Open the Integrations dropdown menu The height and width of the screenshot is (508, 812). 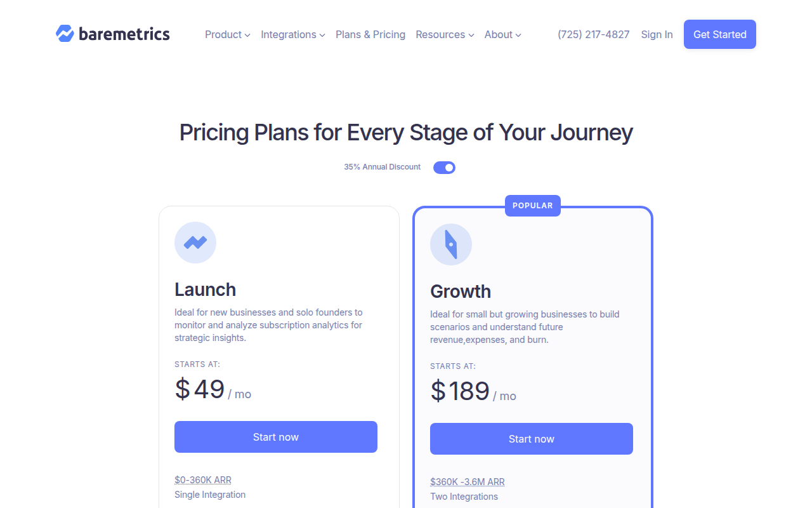point(292,35)
